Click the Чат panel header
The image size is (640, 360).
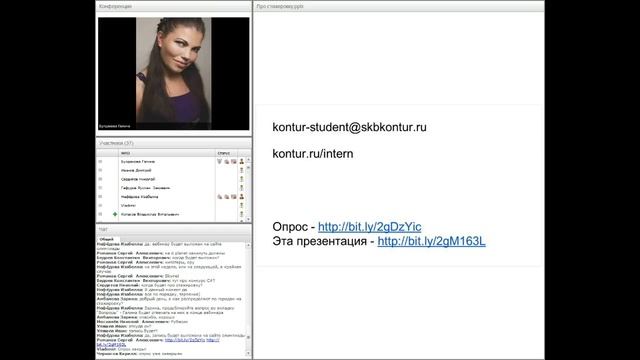pyautogui.click(x=174, y=229)
